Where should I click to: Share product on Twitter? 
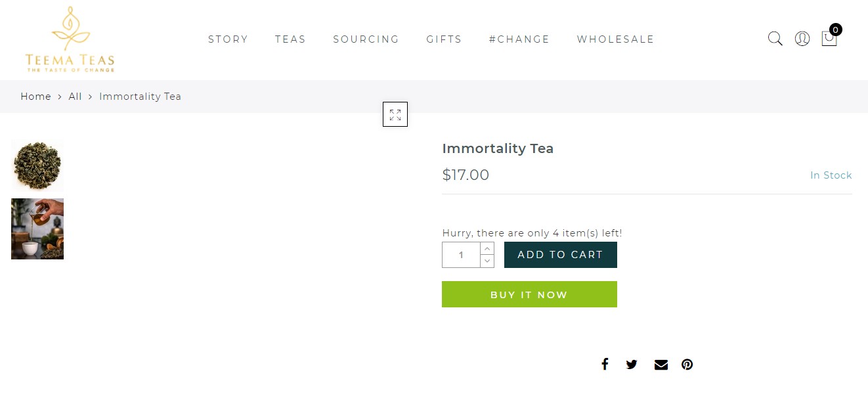pos(632,365)
